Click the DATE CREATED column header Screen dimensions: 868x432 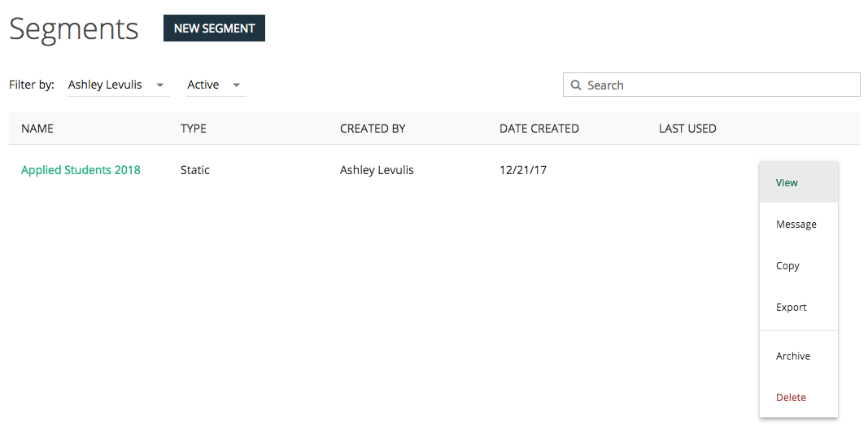coord(539,129)
